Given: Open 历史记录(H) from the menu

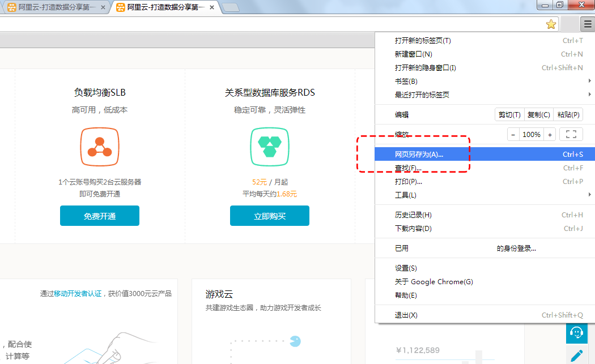Looking at the screenshot, I should 414,215.
